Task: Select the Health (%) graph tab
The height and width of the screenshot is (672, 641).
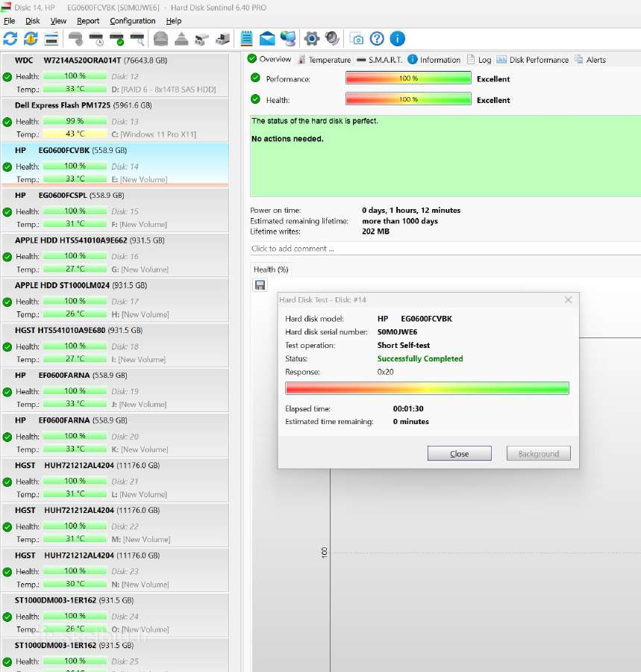Action: (x=271, y=269)
